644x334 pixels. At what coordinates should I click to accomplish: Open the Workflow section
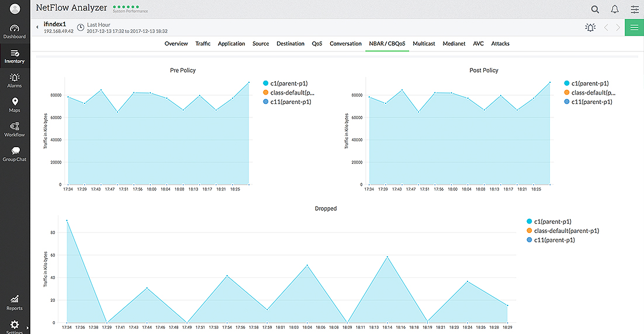[15, 130]
